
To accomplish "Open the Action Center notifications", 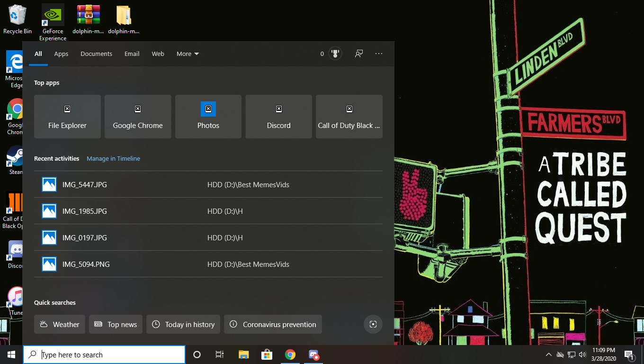I will pyautogui.click(x=630, y=355).
